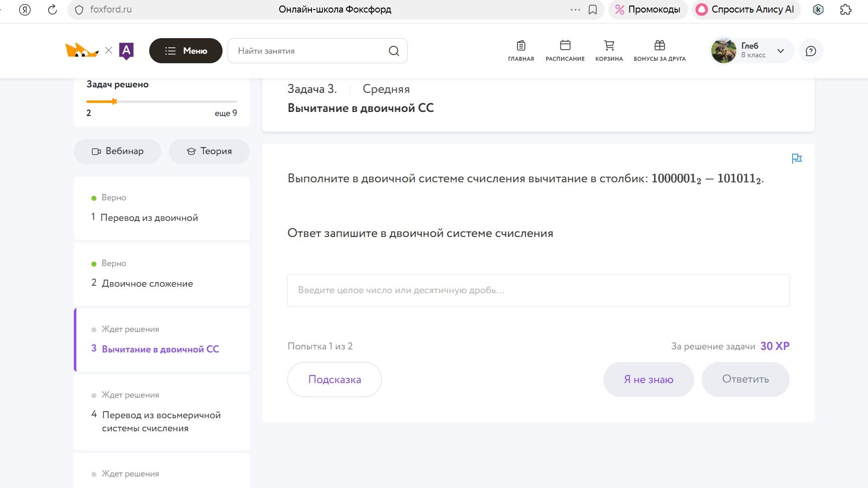Click the Foxford fox logo
The height and width of the screenshot is (488, 868).
81,50
